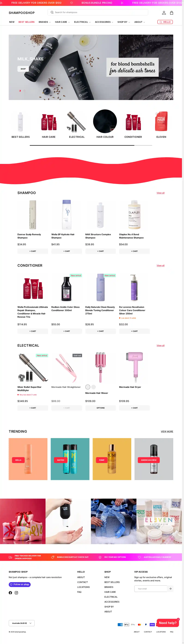Image resolution: width=184 pixels, height=644 pixels.
Task: Expand the HAIR CARE navigation dropdown
Action: pyautogui.click(x=63, y=22)
